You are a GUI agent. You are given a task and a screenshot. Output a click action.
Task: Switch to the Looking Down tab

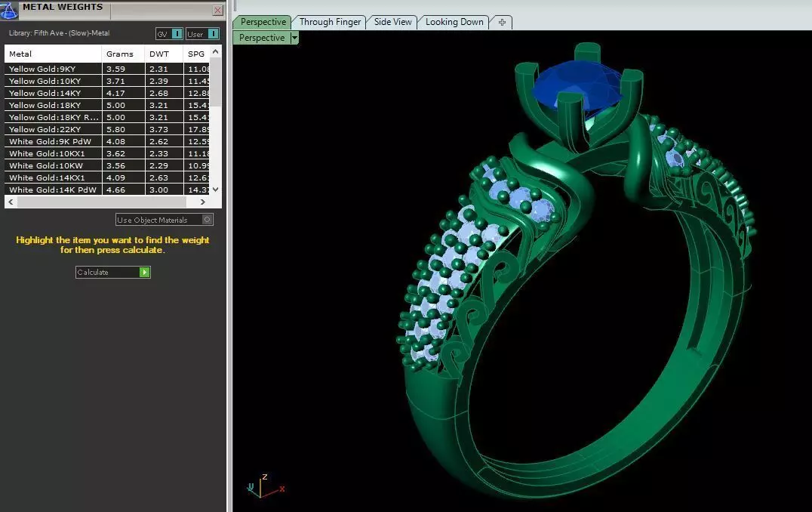[454, 22]
